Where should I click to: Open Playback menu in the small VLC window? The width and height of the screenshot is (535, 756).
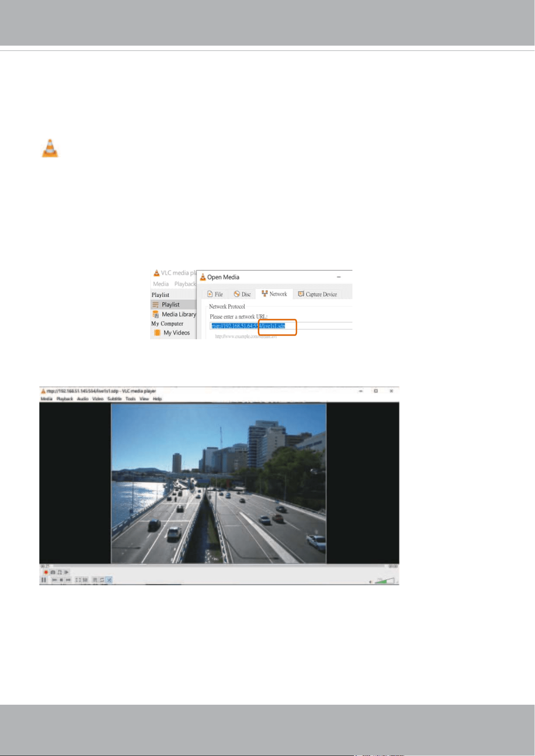click(185, 284)
